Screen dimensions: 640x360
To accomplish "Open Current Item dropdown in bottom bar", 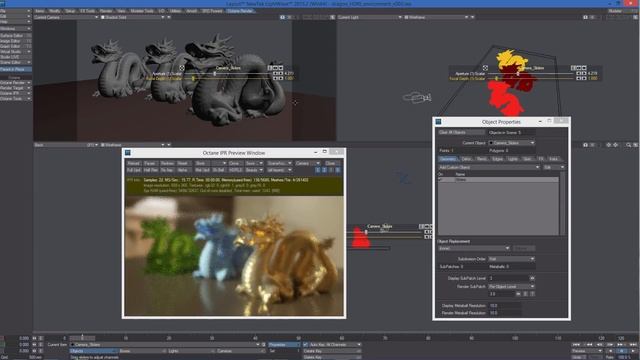I will click(x=165, y=345).
